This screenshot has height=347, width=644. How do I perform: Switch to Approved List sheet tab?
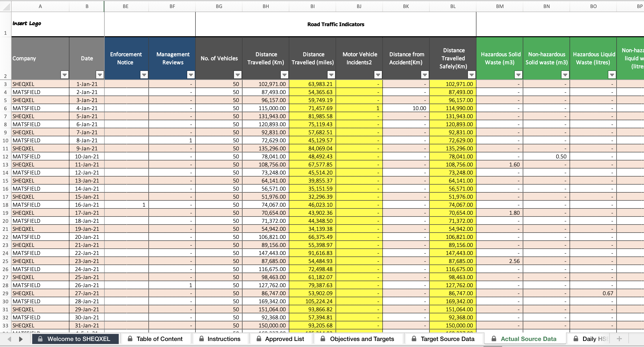tap(281, 339)
